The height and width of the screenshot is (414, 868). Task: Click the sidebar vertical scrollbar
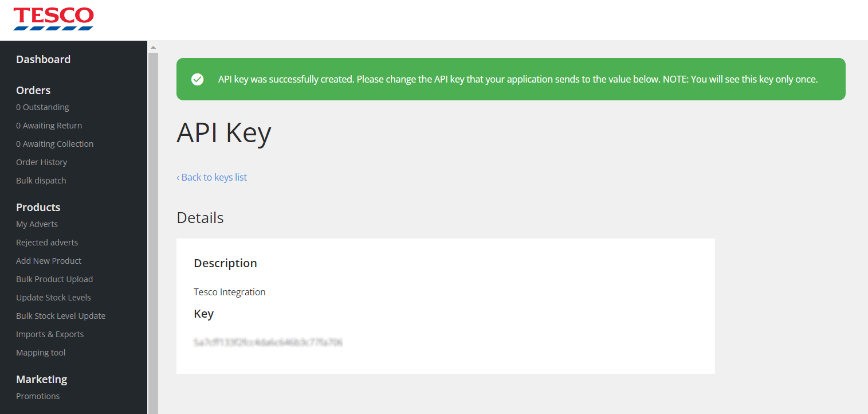point(153,233)
